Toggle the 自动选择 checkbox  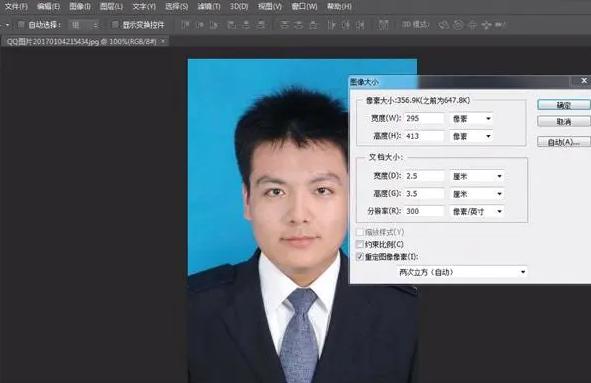pyautogui.click(x=21, y=25)
